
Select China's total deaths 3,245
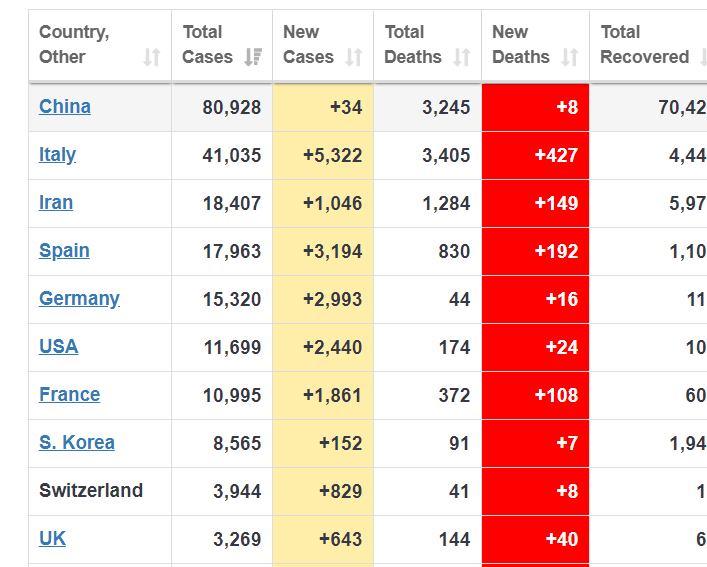point(446,108)
